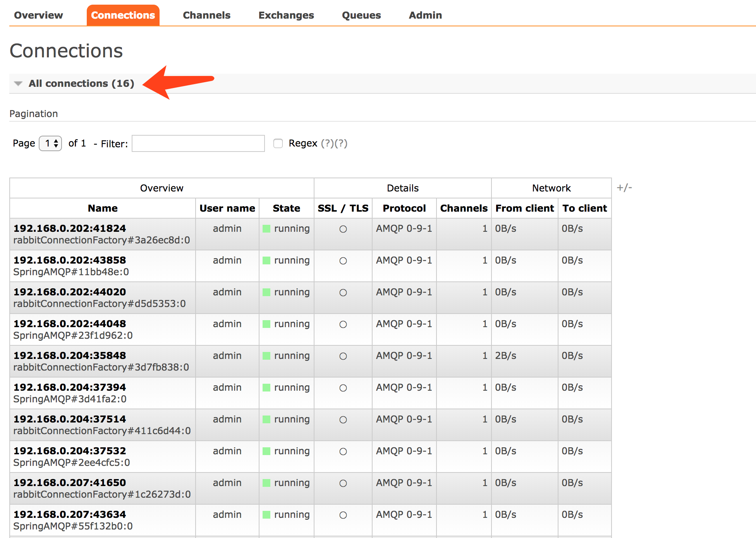Viewport: 756px width, 538px height.
Task: Collapse the All connections (16) section
Action: pos(81,83)
